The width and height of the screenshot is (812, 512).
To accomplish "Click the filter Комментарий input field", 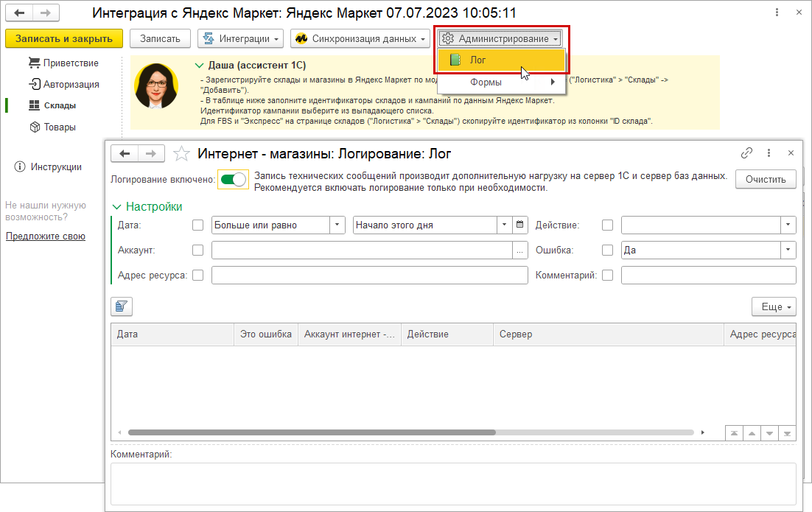I will [708, 276].
